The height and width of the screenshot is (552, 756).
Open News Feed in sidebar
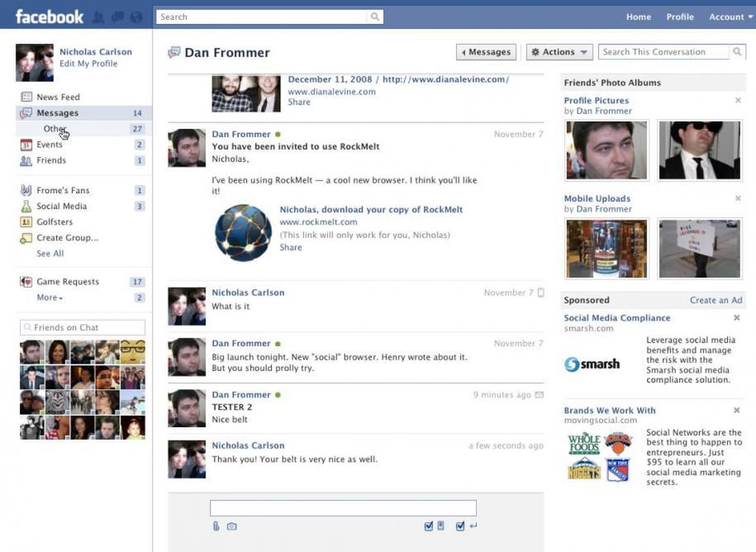pos(84,97)
